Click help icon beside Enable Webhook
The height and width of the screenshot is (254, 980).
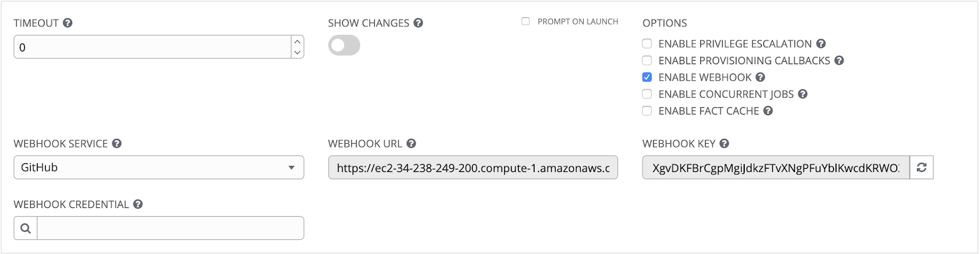[761, 77]
